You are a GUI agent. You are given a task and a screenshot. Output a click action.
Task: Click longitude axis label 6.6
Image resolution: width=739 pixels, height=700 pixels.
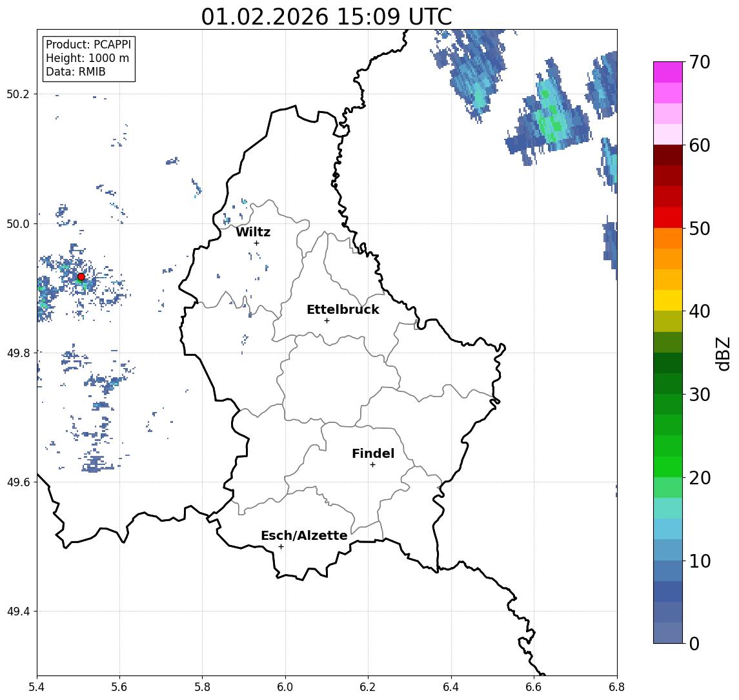(x=534, y=687)
